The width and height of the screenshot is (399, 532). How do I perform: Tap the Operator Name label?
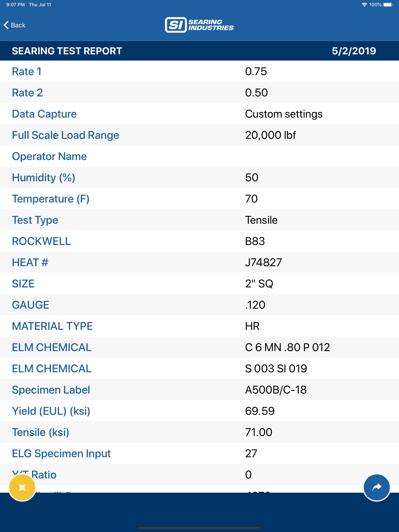click(49, 156)
